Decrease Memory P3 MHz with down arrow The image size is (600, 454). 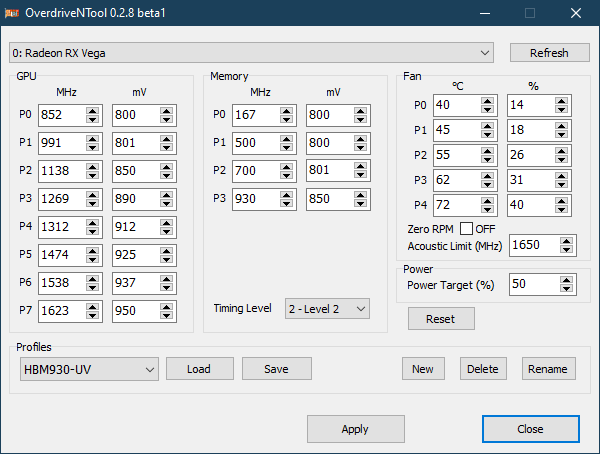tap(286, 204)
